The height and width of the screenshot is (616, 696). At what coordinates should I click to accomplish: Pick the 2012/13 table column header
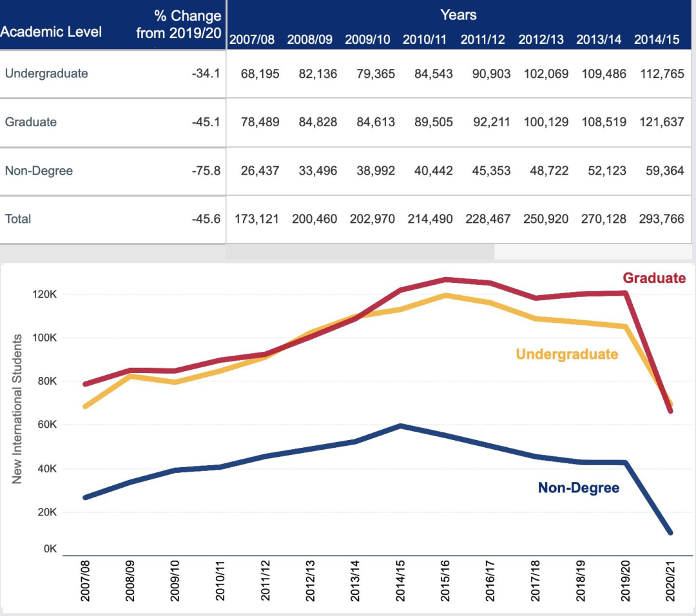(541, 39)
